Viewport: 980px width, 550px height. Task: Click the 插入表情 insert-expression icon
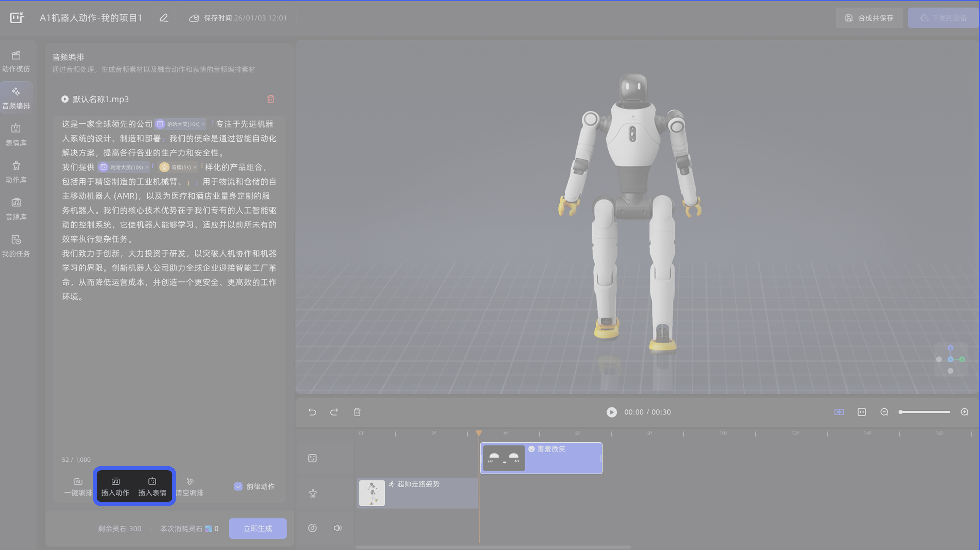152,482
